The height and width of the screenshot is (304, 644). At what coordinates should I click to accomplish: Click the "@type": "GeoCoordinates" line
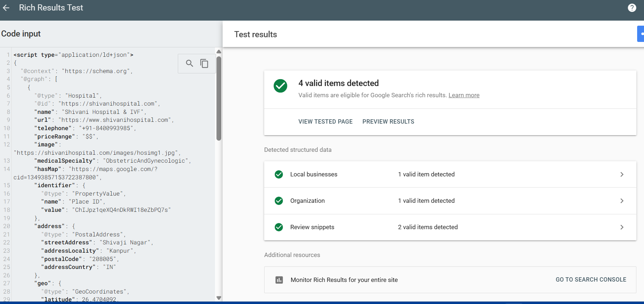point(85,292)
